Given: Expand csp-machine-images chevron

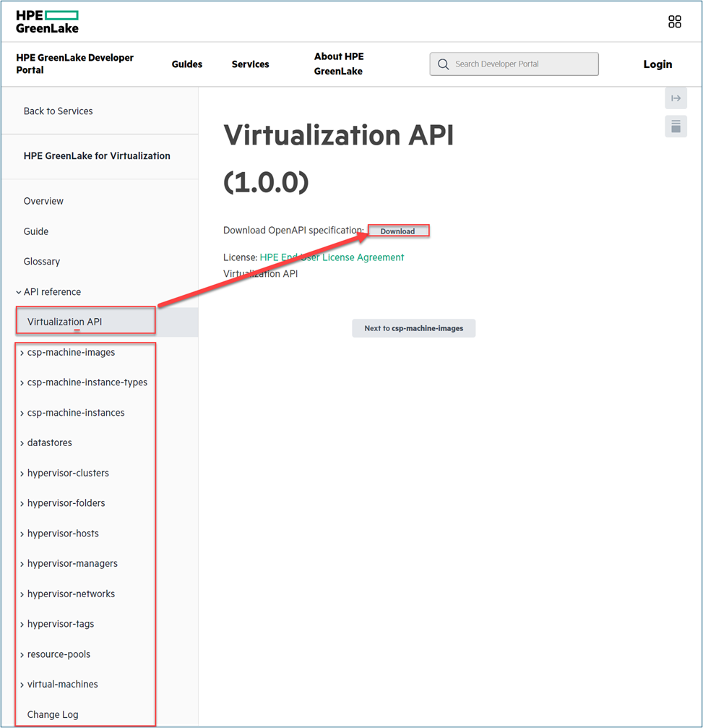Looking at the screenshot, I should (x=22, y=353).
